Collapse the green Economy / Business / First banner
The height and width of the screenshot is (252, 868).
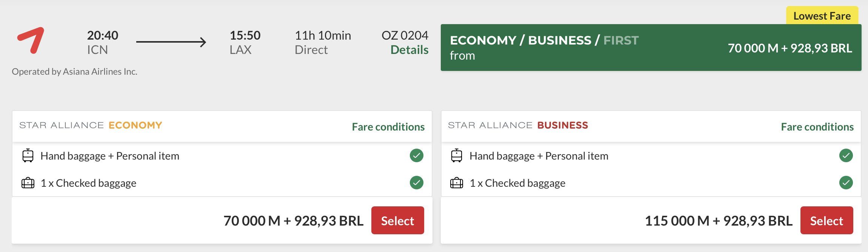pyautogui.click(x=651, y=48)
